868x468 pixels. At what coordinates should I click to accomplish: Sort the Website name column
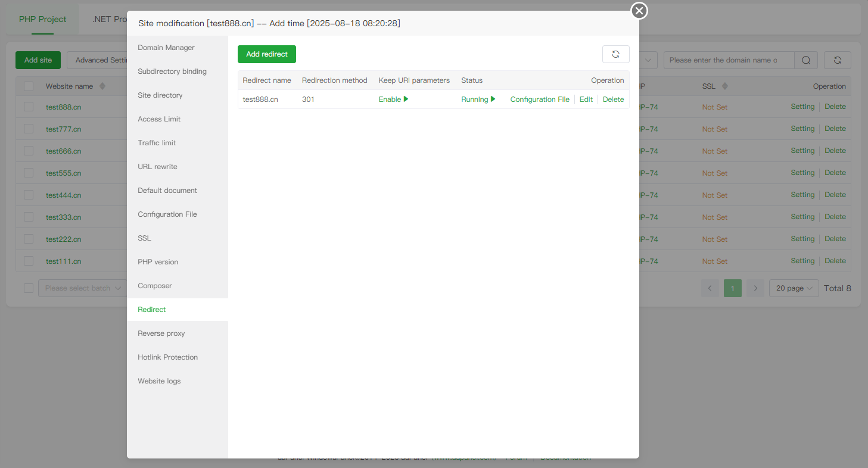pos(102,86)
